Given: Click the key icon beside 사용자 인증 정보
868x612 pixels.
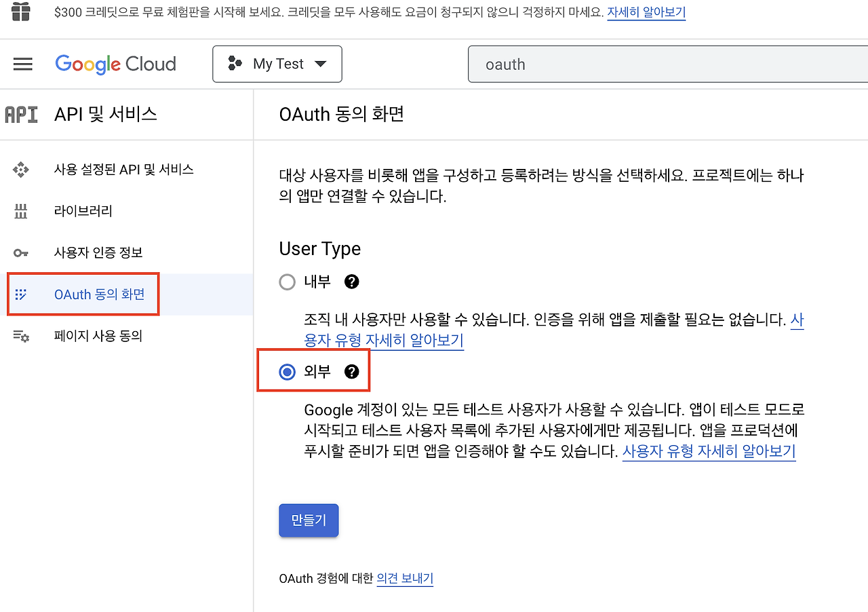Looking at the screenshot, I should tap(21, 253).
